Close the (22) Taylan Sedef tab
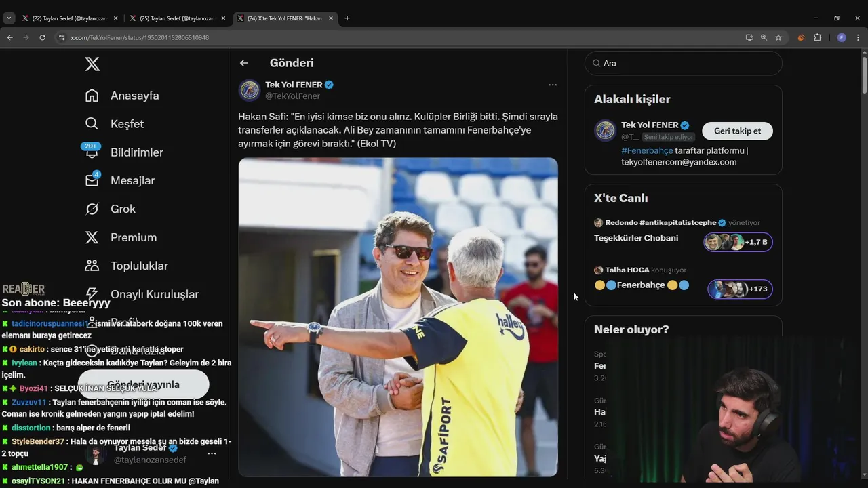The height and width of the screenshot is (488, 868). pyautogui.click(x=115, y=18)
